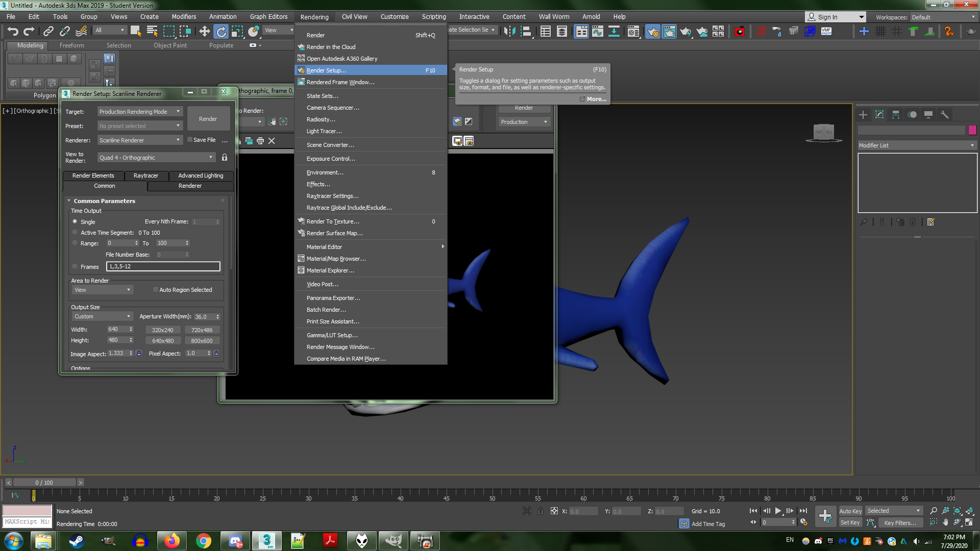Open the Layer Explorer icon
This screenshot has width=980, height=551.
[561, 31]
